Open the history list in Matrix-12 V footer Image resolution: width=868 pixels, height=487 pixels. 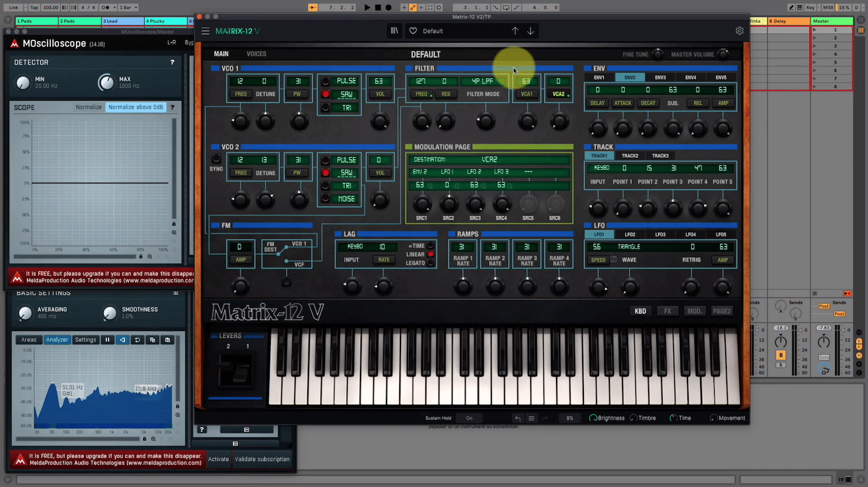pos(531,418)
